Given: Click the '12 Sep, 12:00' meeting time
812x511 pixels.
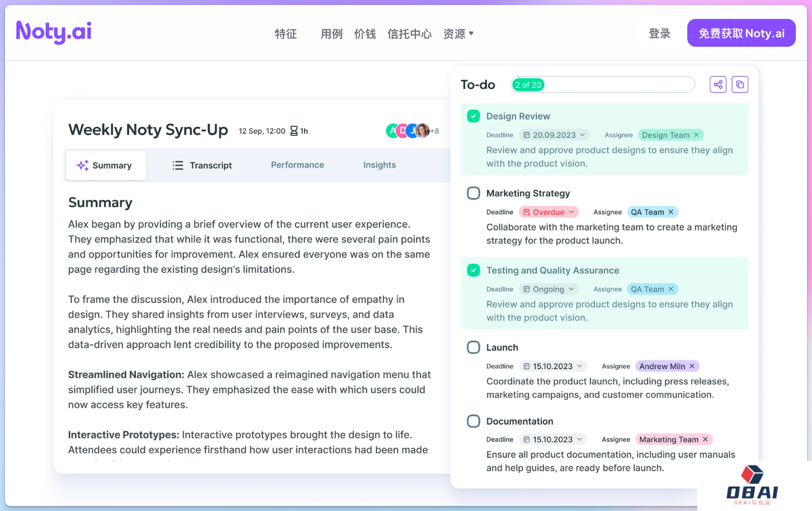Looking at the screenshot, I should point(262,131).
